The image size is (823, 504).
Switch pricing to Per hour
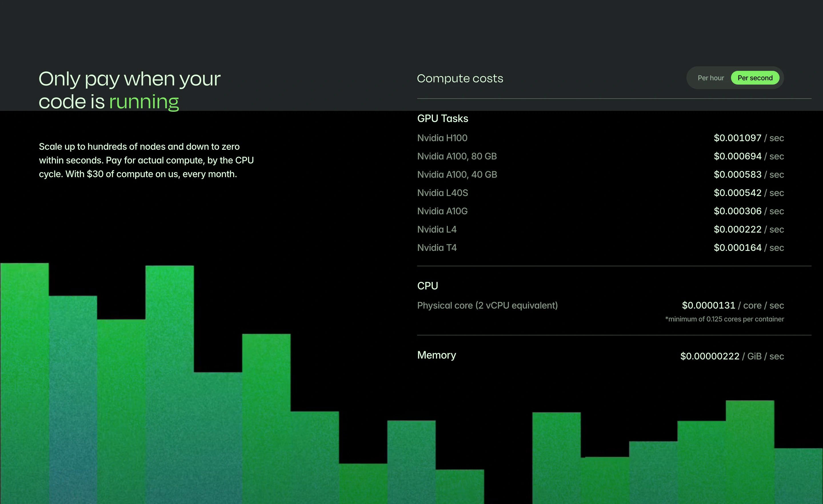pos(710,78)
